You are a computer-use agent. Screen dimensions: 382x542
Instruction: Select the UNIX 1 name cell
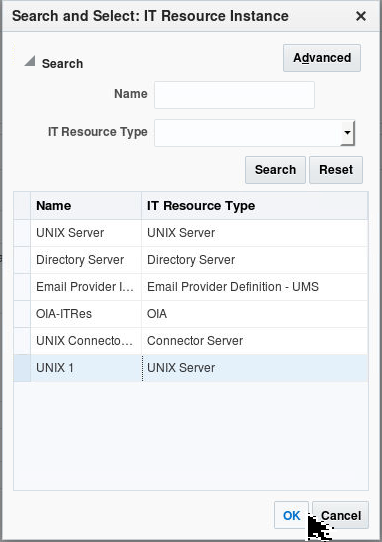(x=86, y=367)
